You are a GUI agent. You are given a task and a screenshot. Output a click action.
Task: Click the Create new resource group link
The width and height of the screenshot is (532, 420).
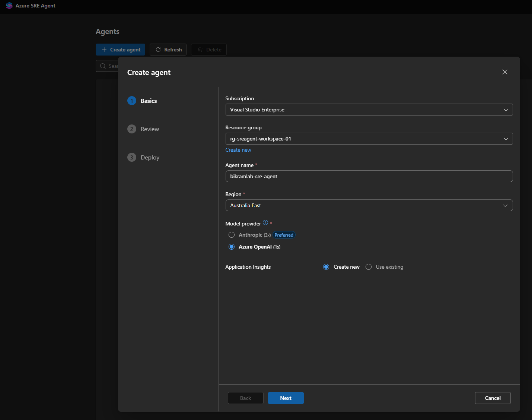[238, 150]
